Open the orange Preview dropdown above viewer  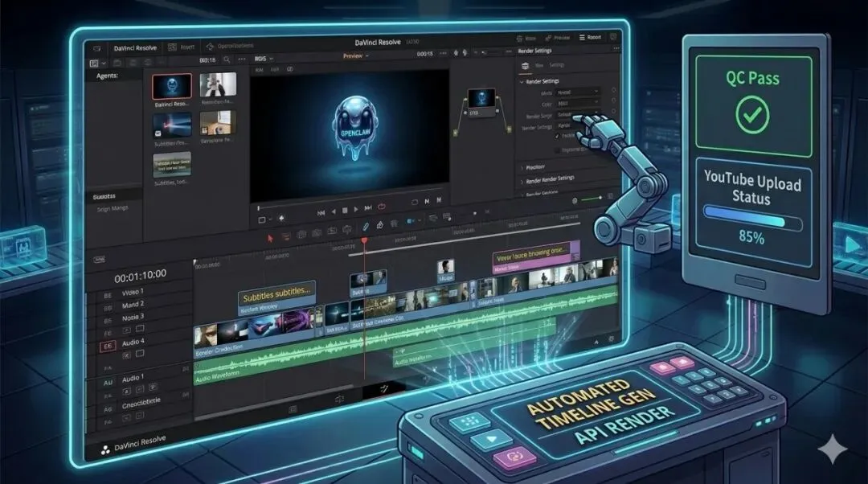click(355, 56)
